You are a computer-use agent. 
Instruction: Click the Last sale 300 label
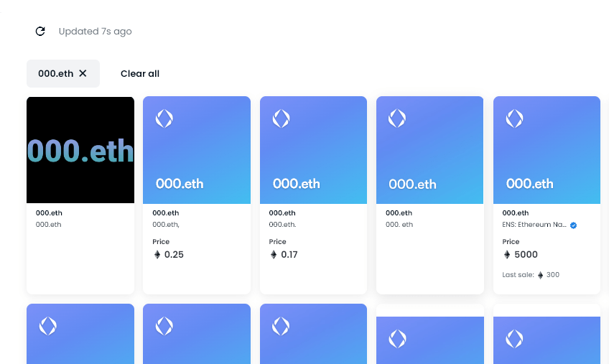[x=531, y=275]
